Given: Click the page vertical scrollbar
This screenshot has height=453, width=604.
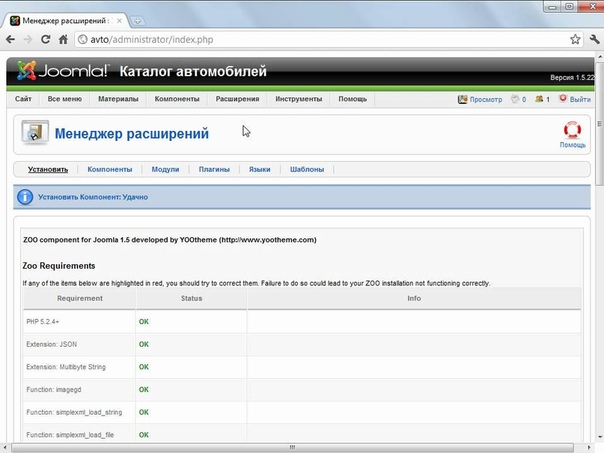Looking at the screenshot, I should [x=598, y=250].
